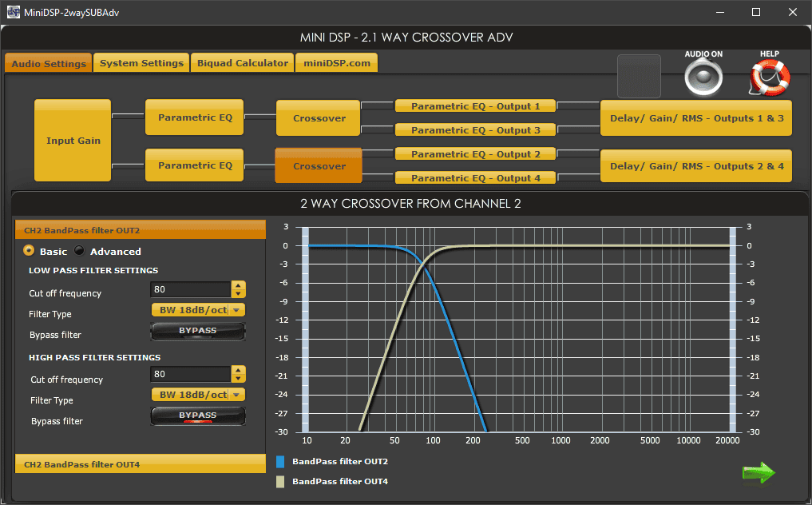Toggle the high pass Bypass button
Viewport: 812px width, 505px height.
[x=198, y=416]
